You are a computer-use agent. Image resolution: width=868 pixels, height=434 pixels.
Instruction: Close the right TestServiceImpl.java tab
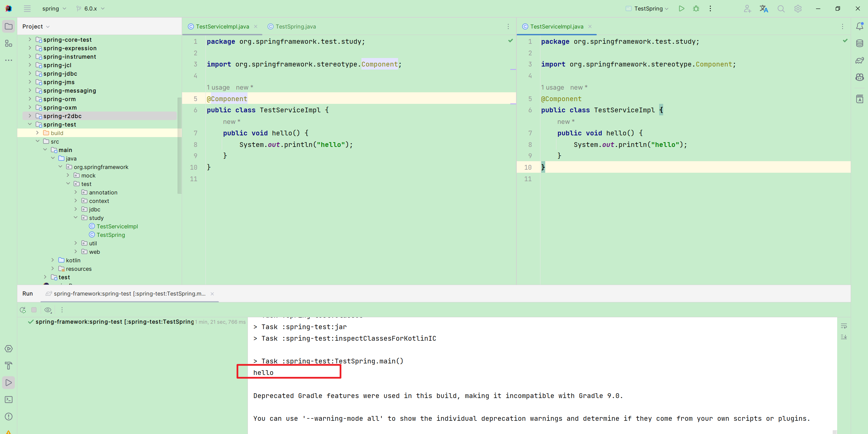coord(590,26)
